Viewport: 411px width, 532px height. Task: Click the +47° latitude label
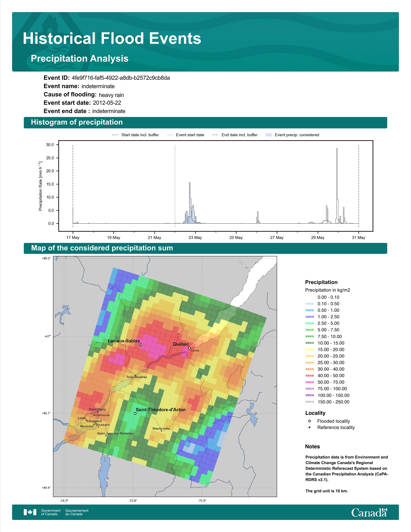tap(47, 337)
